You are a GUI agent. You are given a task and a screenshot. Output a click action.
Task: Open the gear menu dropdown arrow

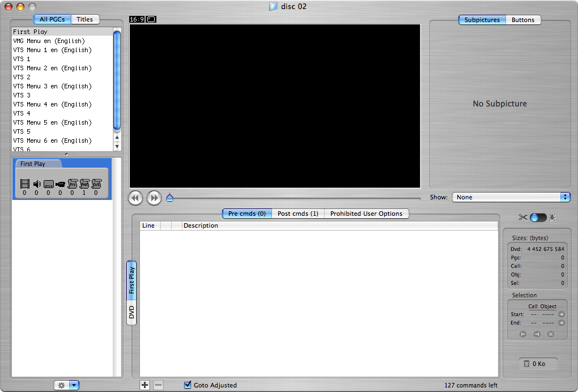pos(74,385)
